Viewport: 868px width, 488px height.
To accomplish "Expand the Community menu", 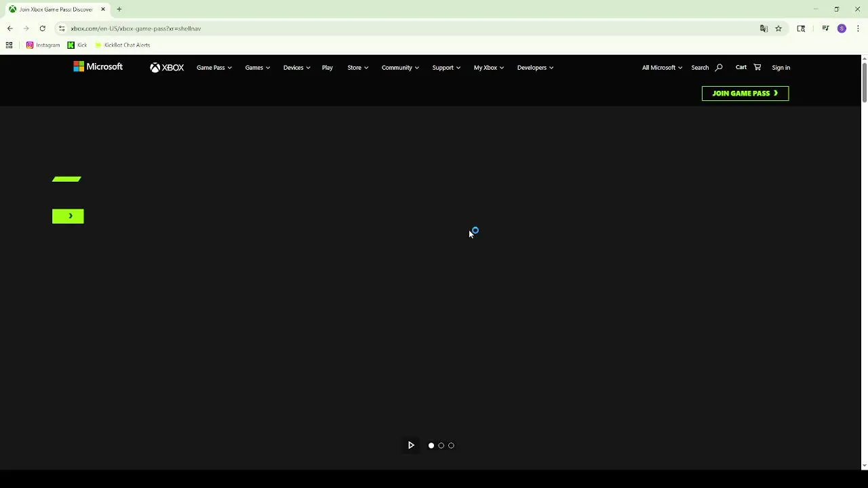I will [x=400, y=68].
